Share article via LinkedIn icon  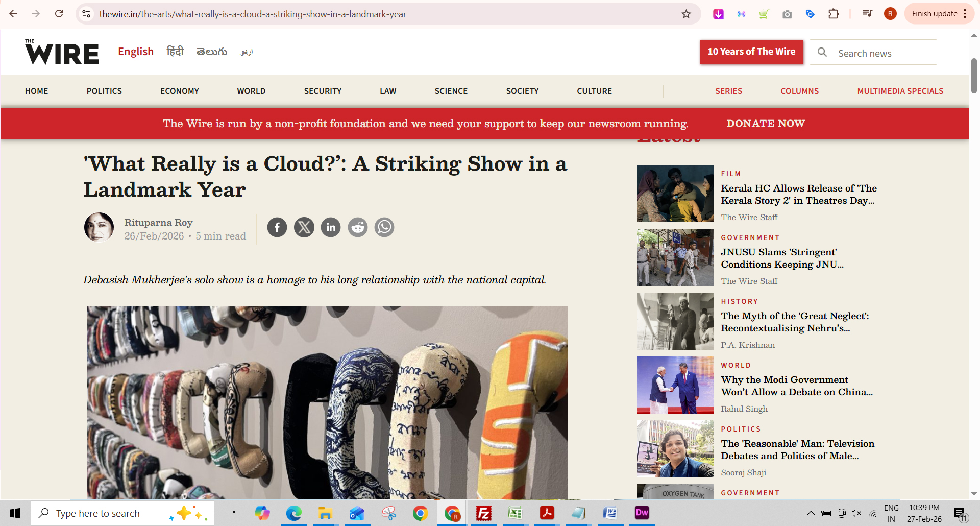coord(331,227)
